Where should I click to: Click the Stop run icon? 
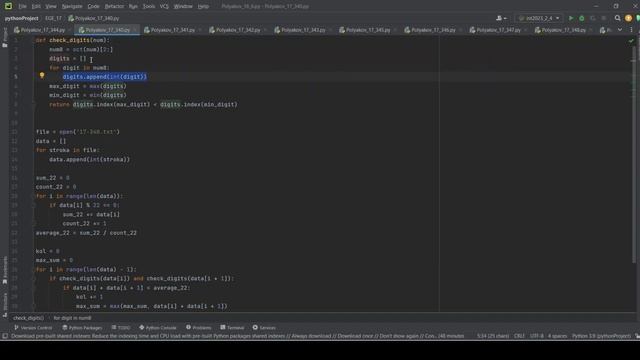pos(604,18)
